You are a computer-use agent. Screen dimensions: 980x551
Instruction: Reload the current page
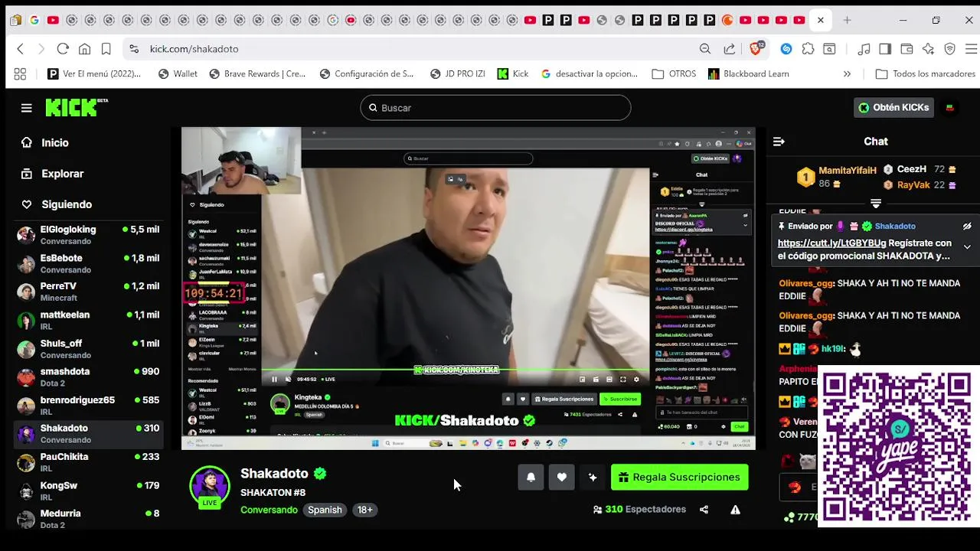[x=63, y=49]
